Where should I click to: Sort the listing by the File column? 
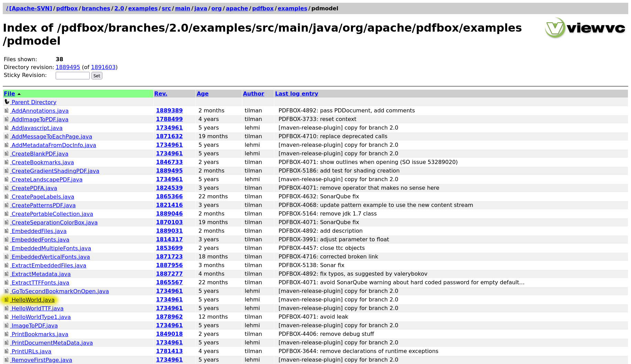pyautogui.click(x=9, y=93)
